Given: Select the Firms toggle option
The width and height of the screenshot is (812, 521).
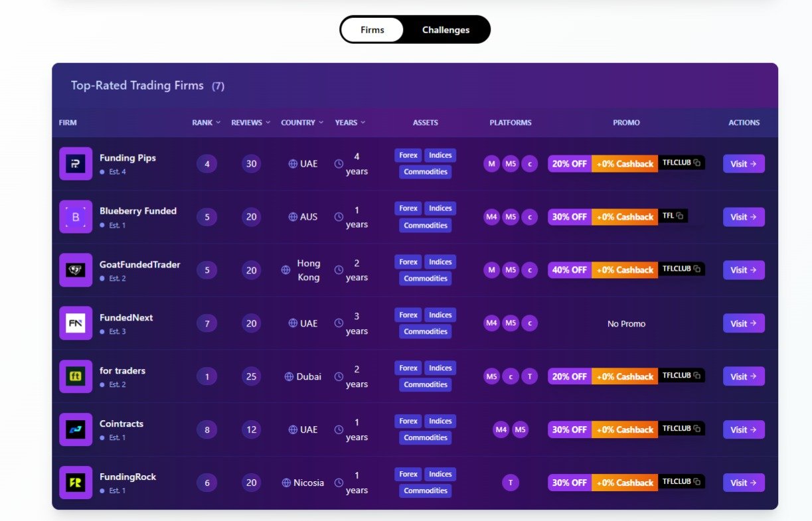Looking at the screenshot, I should click(372, 30).
